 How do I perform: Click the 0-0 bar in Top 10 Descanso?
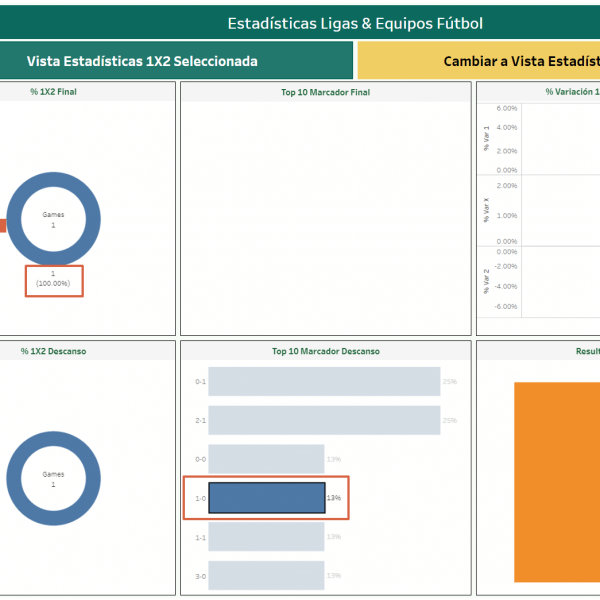[x=266, y=459]
